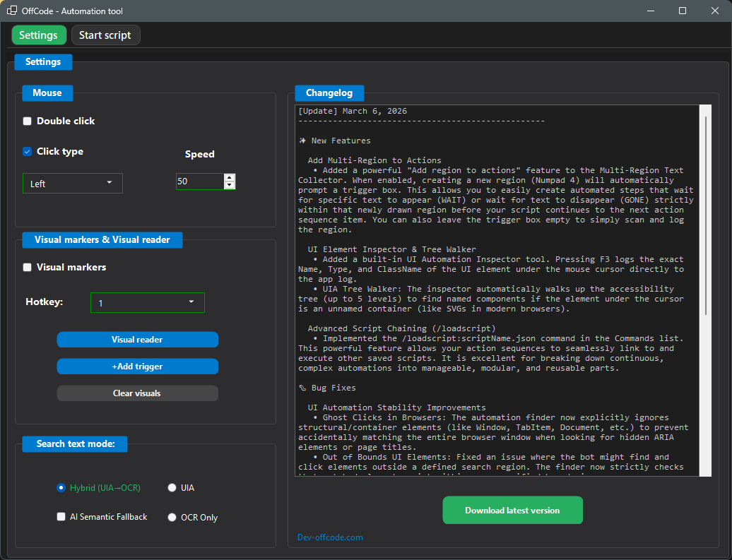Select OCR Only text search mode
This screenshot has width=732, height=560.
point(172,517)
